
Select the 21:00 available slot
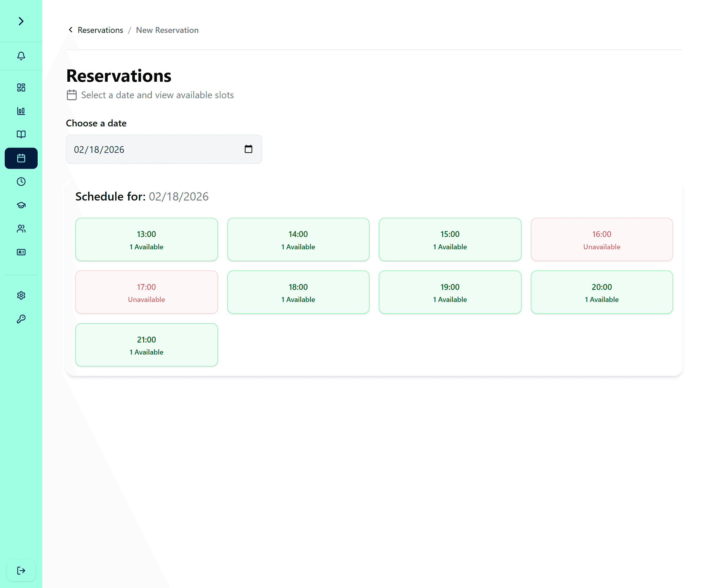[x=146, y=345]
